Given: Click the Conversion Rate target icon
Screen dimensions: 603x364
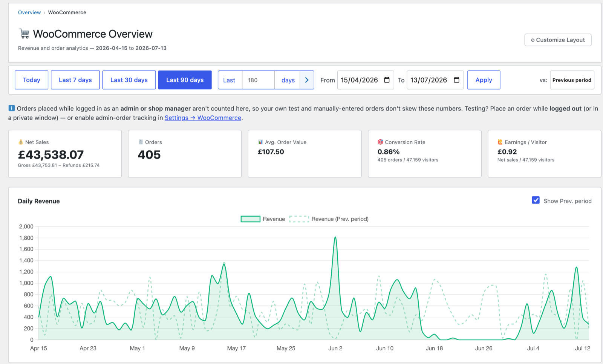Looking at the screenshot, I should point(380,142).
